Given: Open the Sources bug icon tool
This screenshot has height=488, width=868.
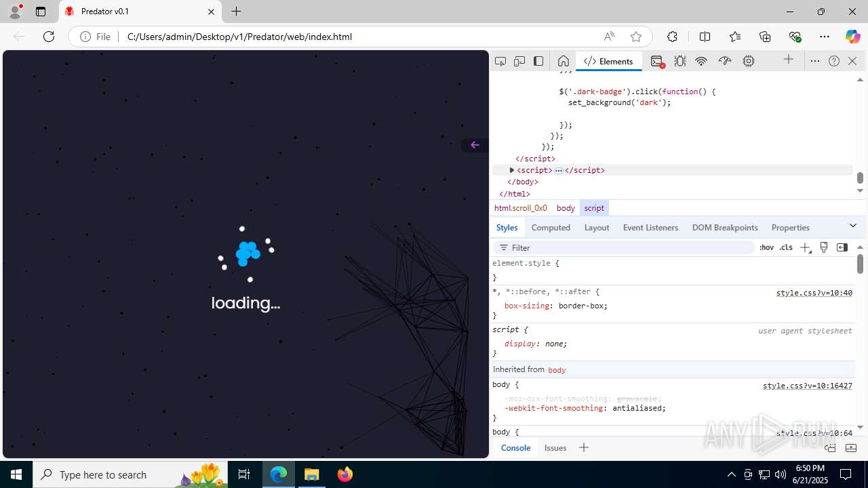Looking at the screenshot, I should (x=680, y=61).
